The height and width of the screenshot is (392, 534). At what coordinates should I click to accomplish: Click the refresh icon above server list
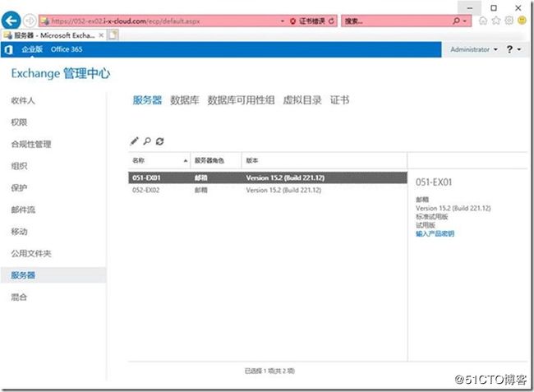click(159, 141)
